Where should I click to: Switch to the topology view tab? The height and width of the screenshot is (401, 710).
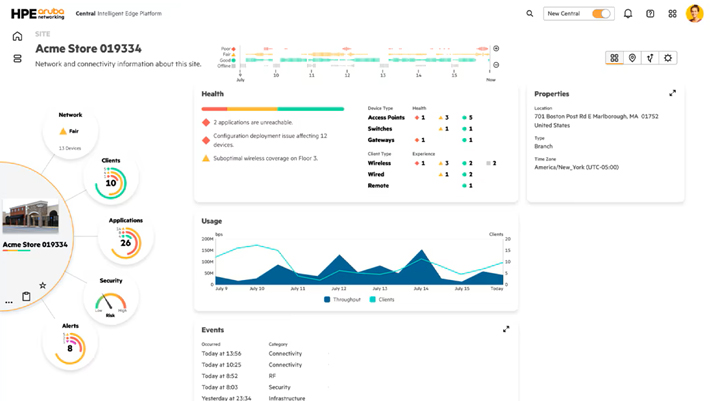click(650, 58)
